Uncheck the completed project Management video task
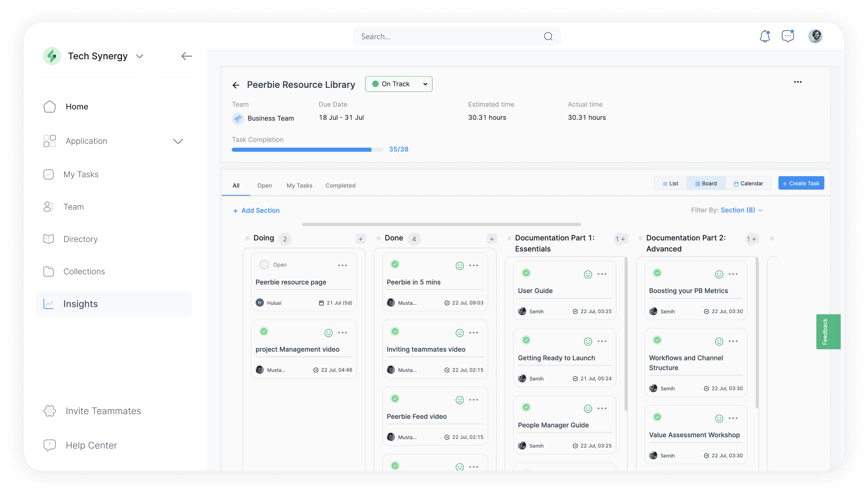 [x=264, y=332]
